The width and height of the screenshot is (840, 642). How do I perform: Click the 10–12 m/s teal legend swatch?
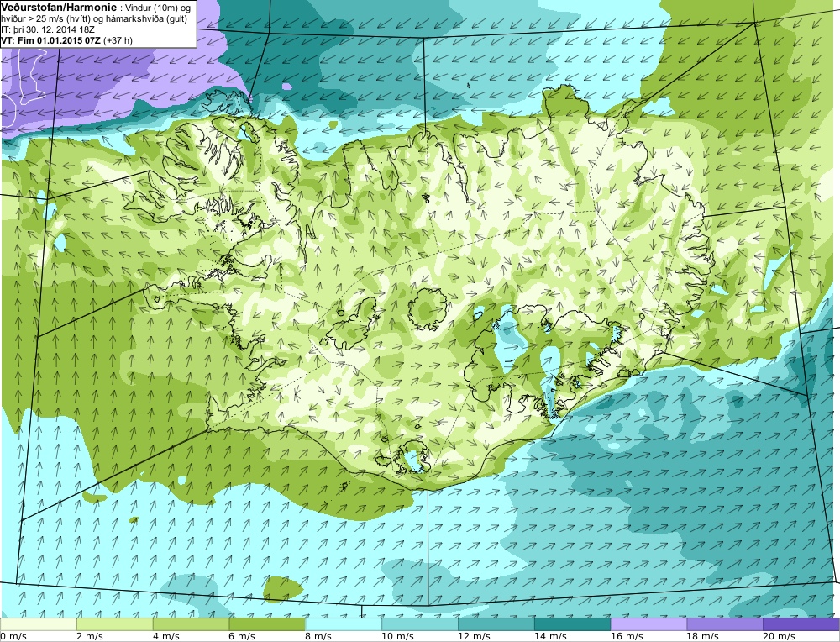coord(420,624)
